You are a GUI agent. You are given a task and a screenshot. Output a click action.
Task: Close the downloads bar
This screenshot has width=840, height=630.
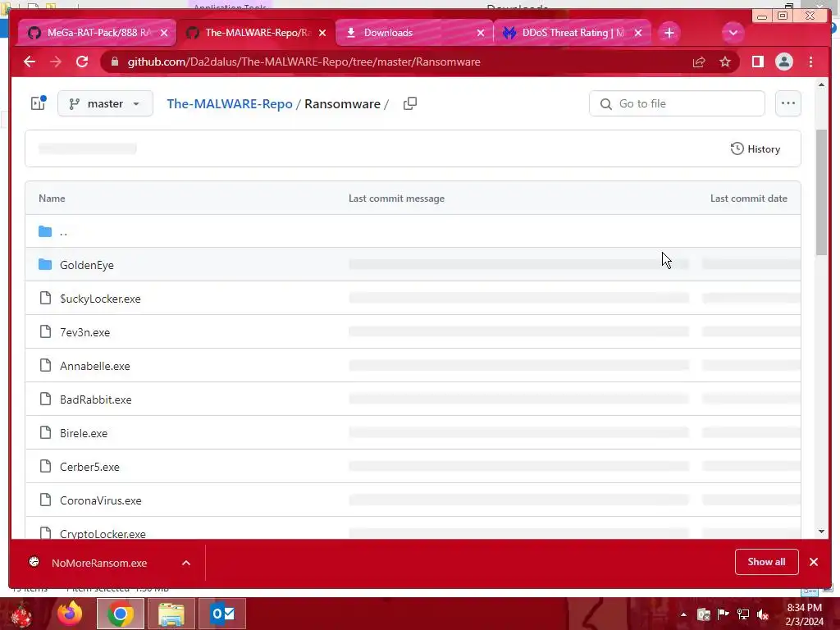point(814,562)
